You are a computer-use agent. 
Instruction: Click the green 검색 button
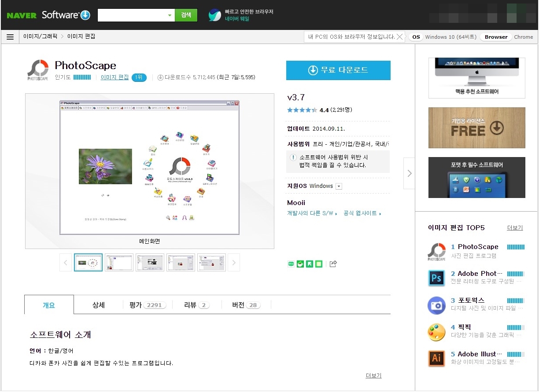pos(186,15)
